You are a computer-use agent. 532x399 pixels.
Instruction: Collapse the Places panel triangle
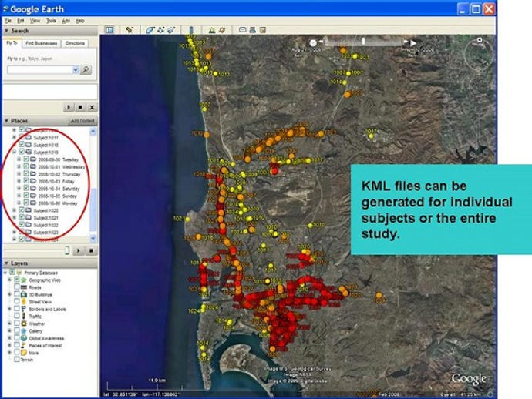tap(6, 121)
